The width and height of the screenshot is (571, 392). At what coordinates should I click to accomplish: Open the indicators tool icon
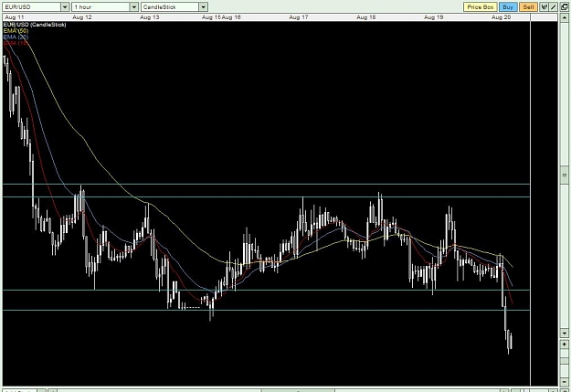(x=545, y=7)
